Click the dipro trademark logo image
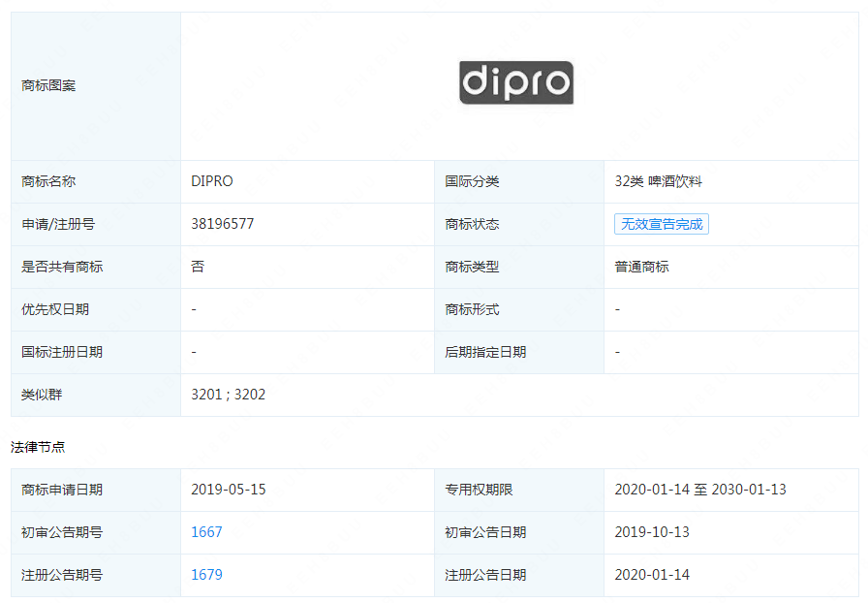Screen dimensions: 868x603 coord(516,82)
